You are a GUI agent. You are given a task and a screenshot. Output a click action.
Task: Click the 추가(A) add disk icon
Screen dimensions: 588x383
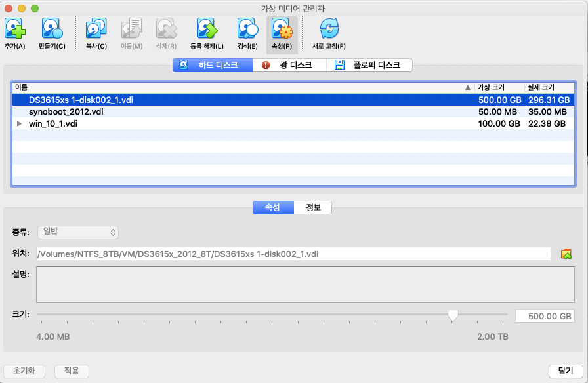tap(14, 30)
